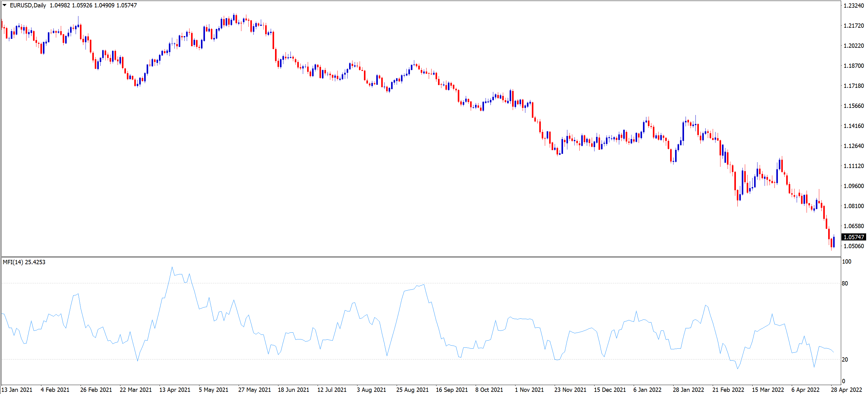This screenshot has width=868, height=394.
Task: Select the 1.21720 price axis label
Action: (853, 26)
